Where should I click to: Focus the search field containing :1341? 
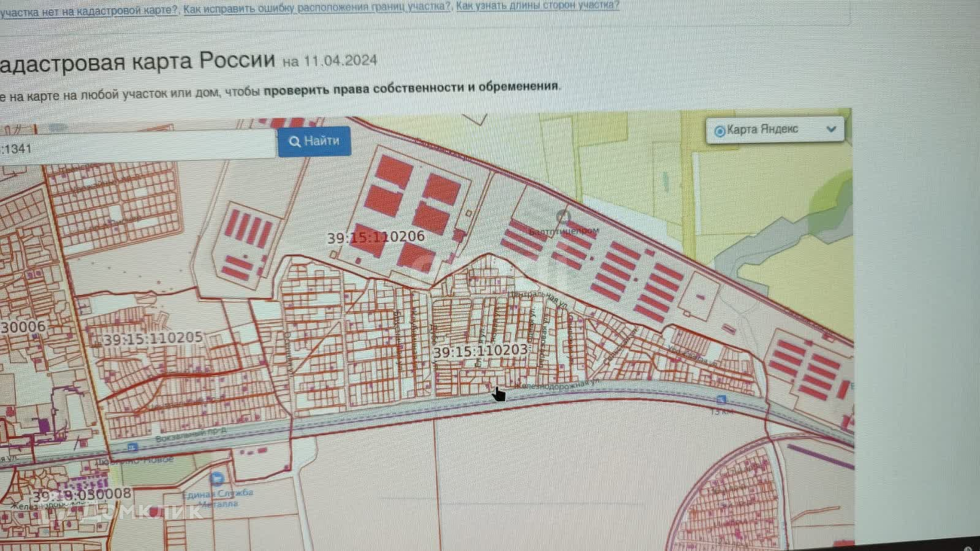137,147
